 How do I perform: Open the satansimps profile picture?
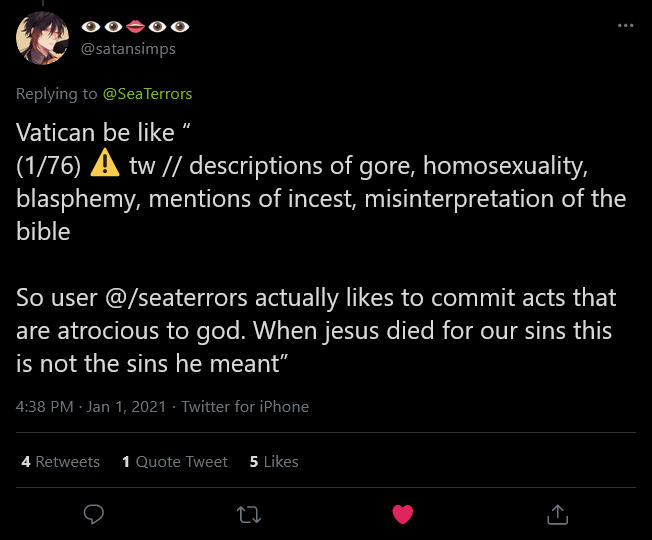pyautogui.click(x=42, y=38)
